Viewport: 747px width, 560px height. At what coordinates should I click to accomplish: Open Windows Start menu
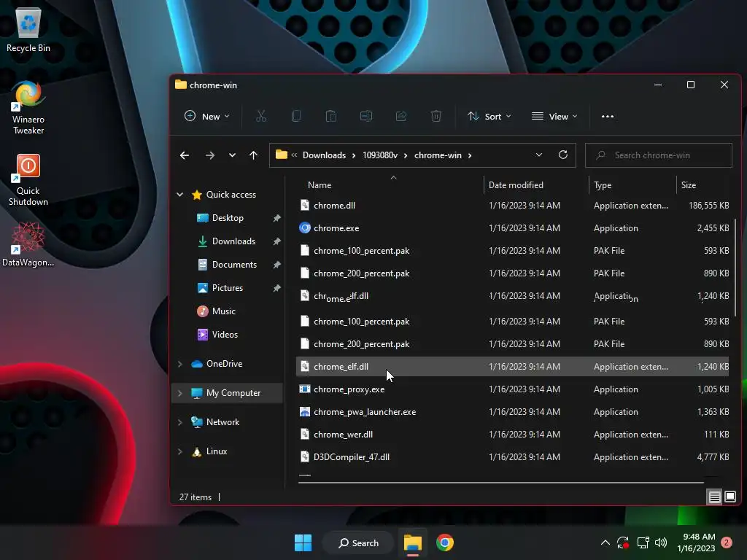[x=303, y=542]
